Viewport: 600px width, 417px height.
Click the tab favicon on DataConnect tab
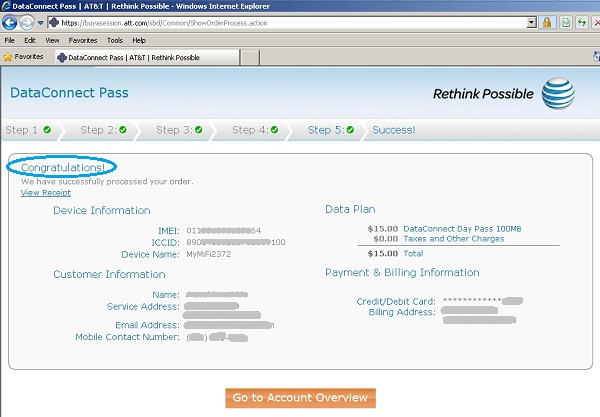tap(62, 57)
